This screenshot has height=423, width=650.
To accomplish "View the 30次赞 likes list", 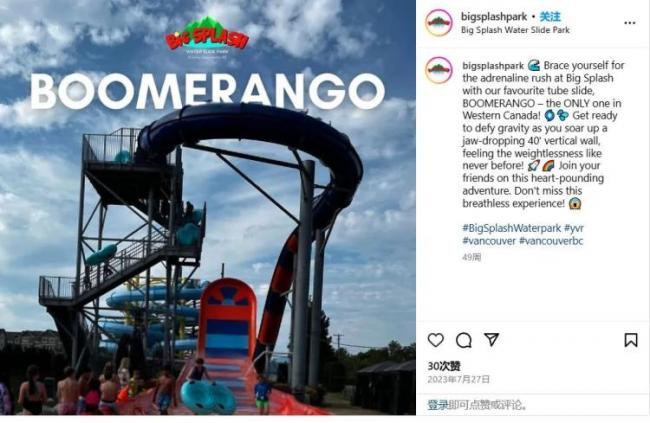I will click(444, 366).
